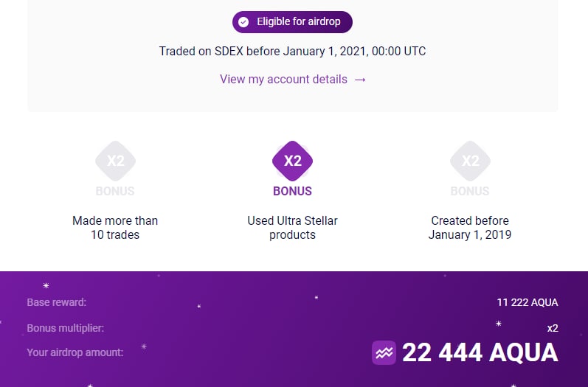Select the "Created before January 1, 2019" text

(x=470, y=228)
